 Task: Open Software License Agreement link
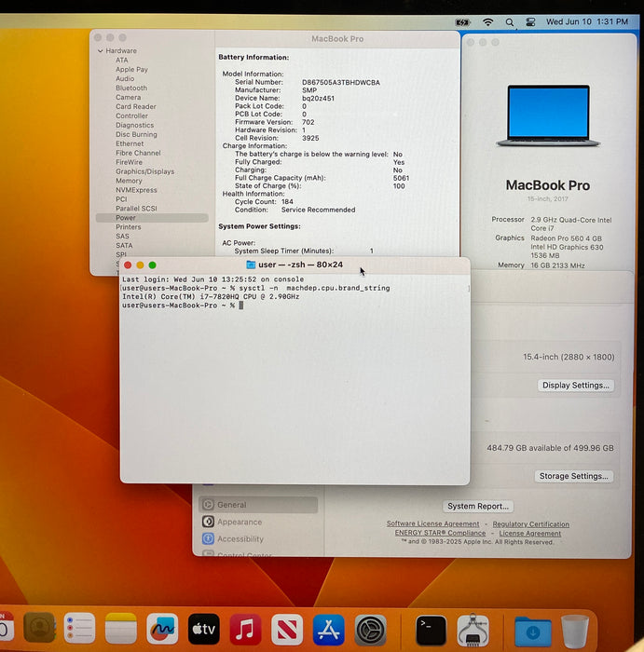coord(432,523)
